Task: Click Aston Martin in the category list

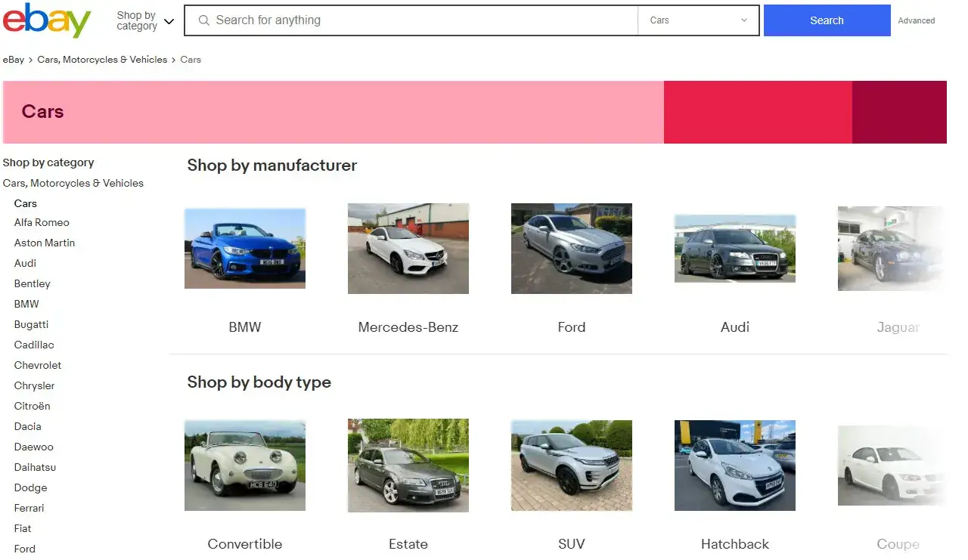Action: coord(44,243)
